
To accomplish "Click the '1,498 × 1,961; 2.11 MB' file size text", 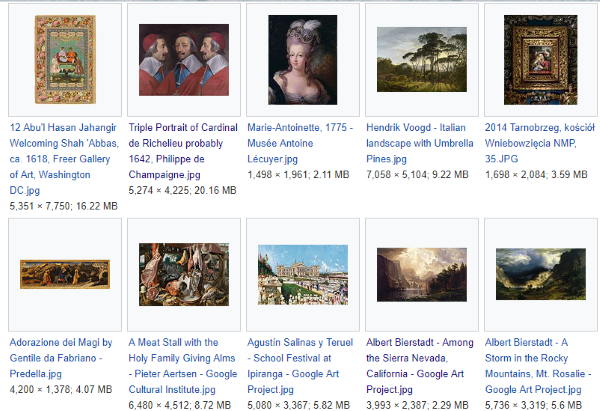I will click(298, 175).
